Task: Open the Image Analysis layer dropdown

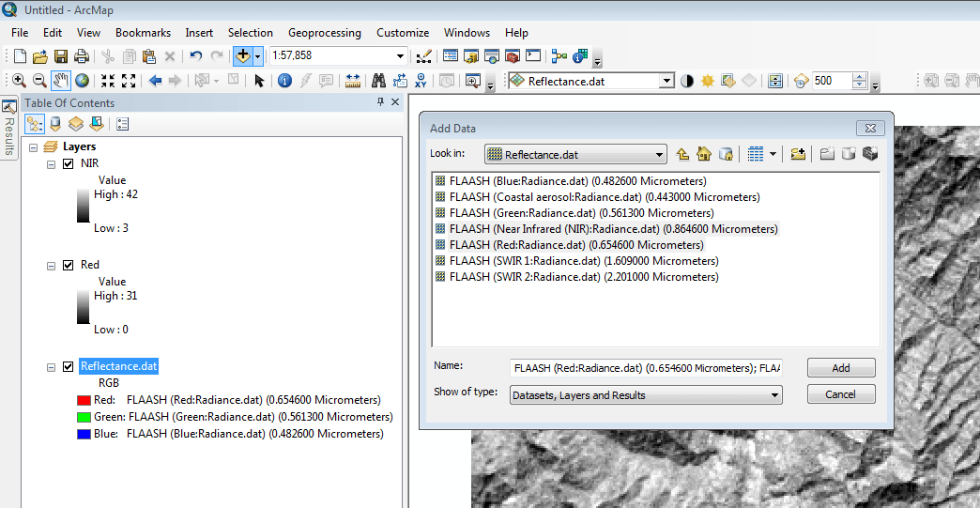Action: pyautogui.click(x=666, y=82)
